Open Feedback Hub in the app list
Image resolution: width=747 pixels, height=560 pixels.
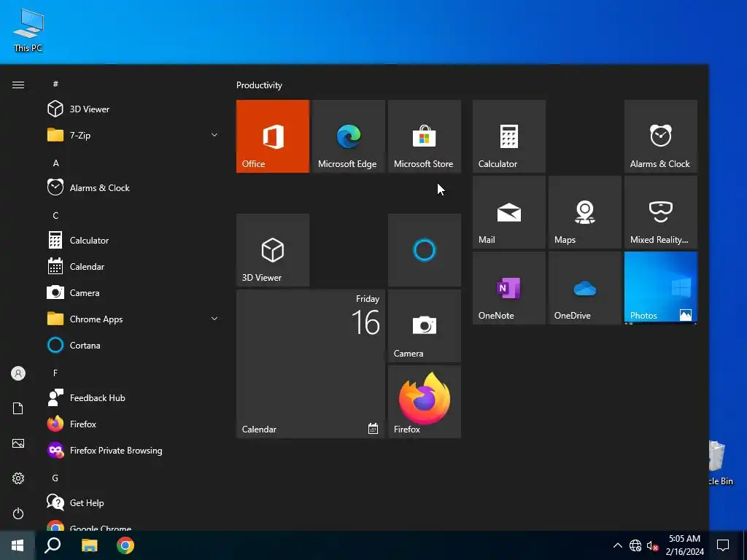pos(133,397)
